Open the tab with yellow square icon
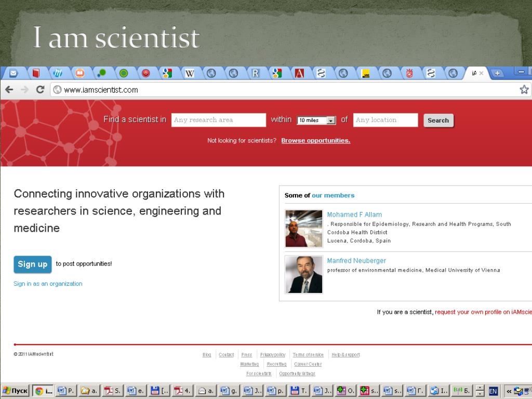Screen dimensions: 532x399 point(365,73)
